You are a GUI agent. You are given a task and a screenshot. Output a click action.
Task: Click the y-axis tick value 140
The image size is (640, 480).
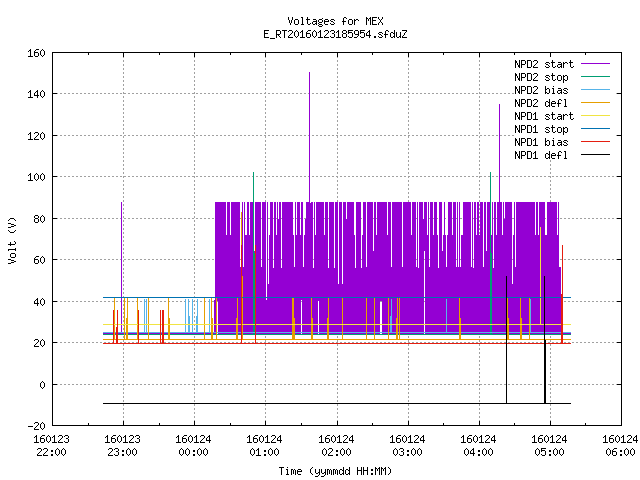click(36, 94)
